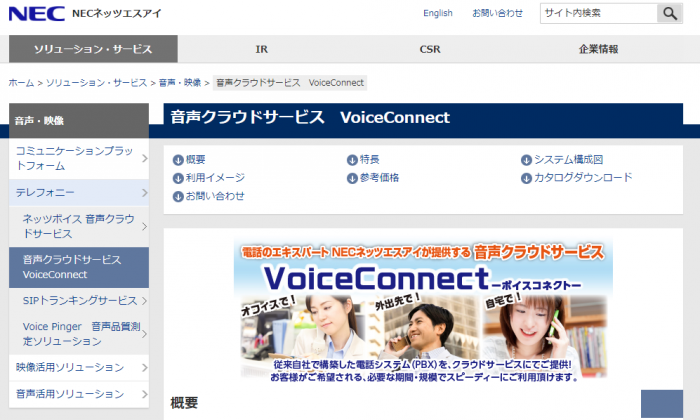700x420 pixels.
Task: Open the IR navigation tab
Action: [261, 49]
